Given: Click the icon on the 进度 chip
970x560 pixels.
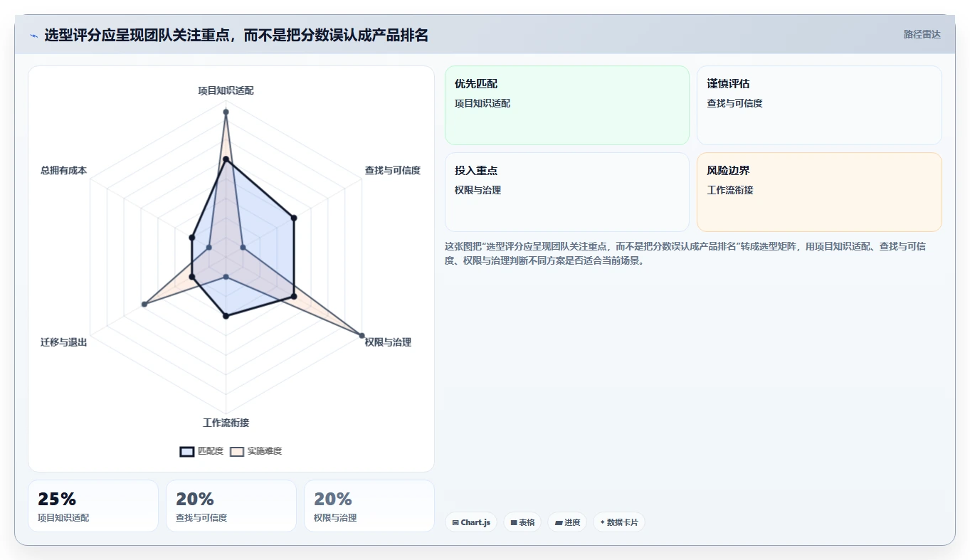Looking at the screenshot, I should tap(559, 522).
